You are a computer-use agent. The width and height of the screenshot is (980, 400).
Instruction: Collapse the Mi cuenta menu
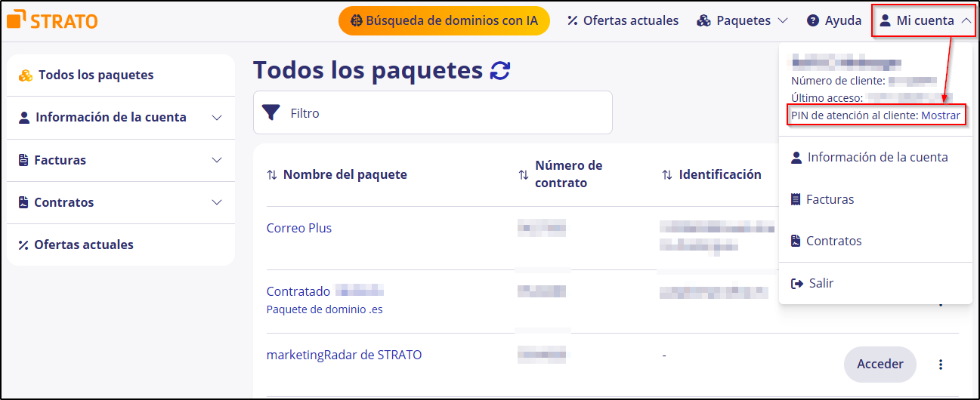click(x=926, y=20)
